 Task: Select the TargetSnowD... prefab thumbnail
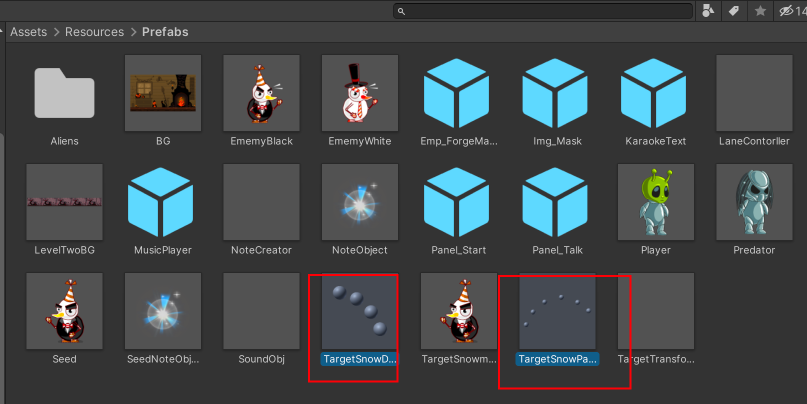[x=360, y=311]
